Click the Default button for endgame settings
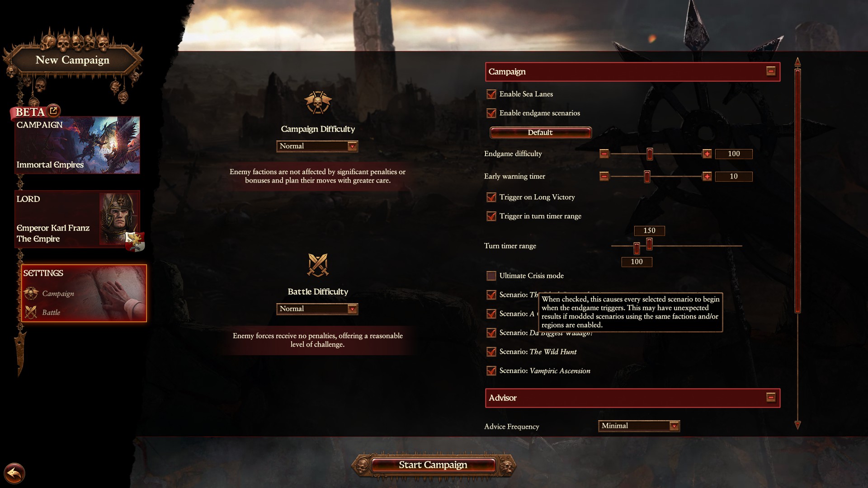Viewport: 868px width, 488px height. pyautogui.click(x=539, y=132)
